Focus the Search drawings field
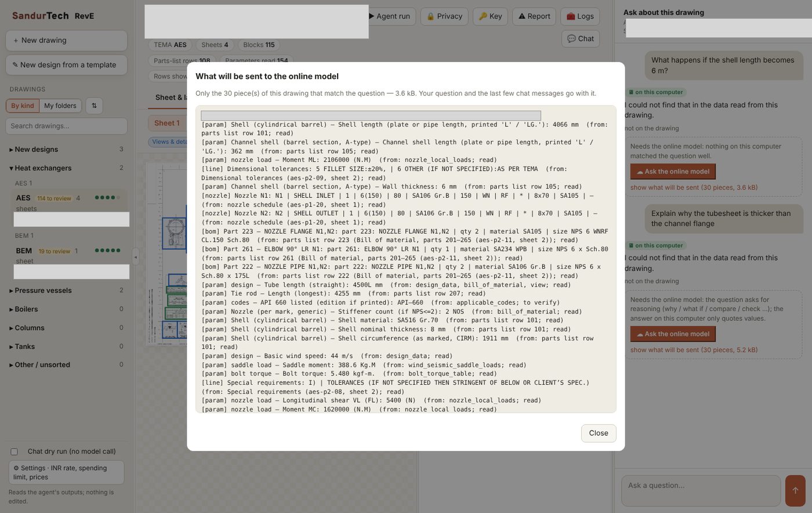The height and width of the screenshot is (513, 812). [x=66, y=126]
